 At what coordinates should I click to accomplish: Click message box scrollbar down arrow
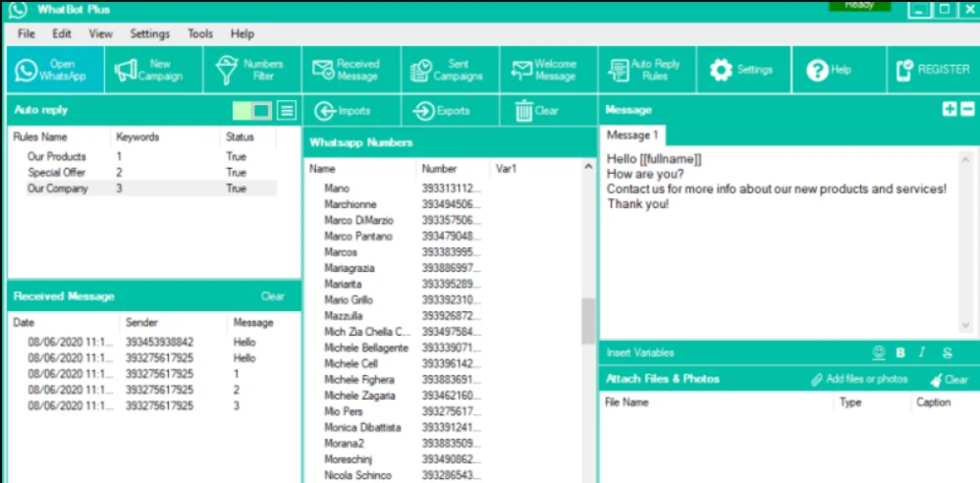(x=966, y=326)
